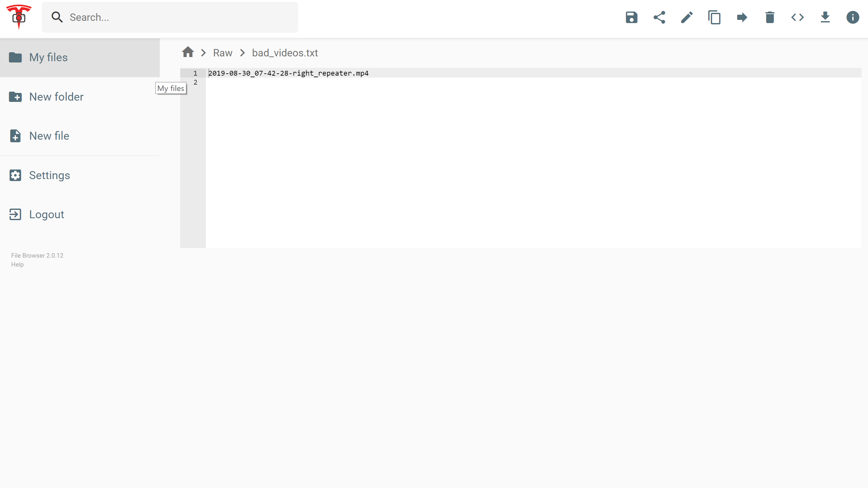
Task: Click the Help link at bottom
Action: pyautogui.click(x=17, y=264)
